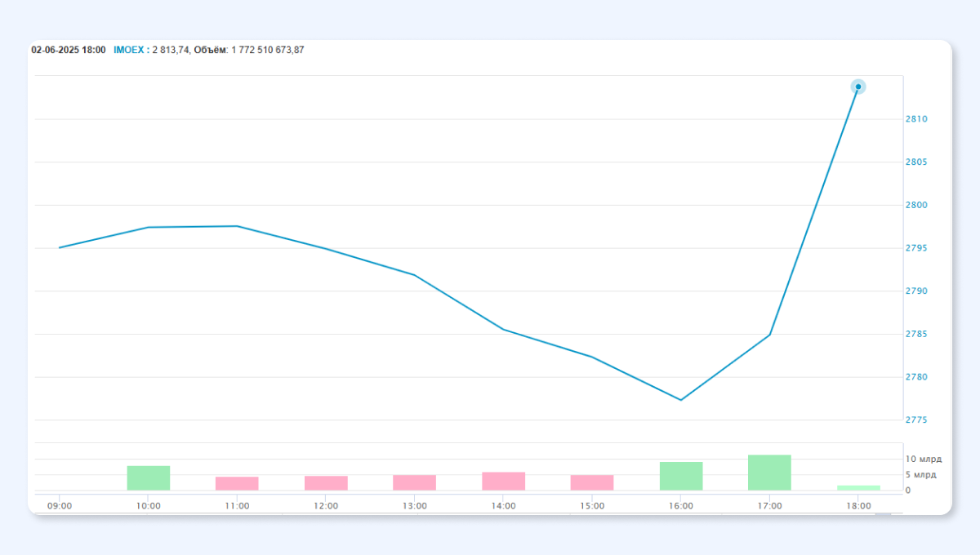This screenshot has width=980, height=555.
Task: Click the small light-green volume bar at 18:00
Action: (x=858, y=487)
